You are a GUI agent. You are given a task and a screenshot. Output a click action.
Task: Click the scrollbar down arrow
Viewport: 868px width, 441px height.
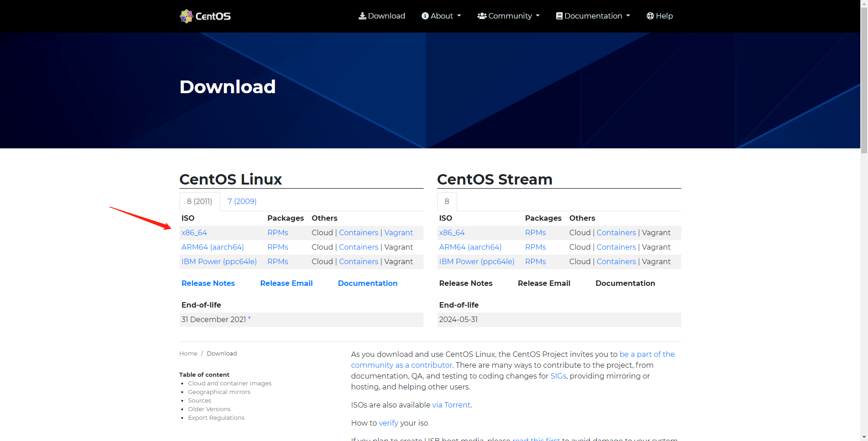click(x=864, y=437)
